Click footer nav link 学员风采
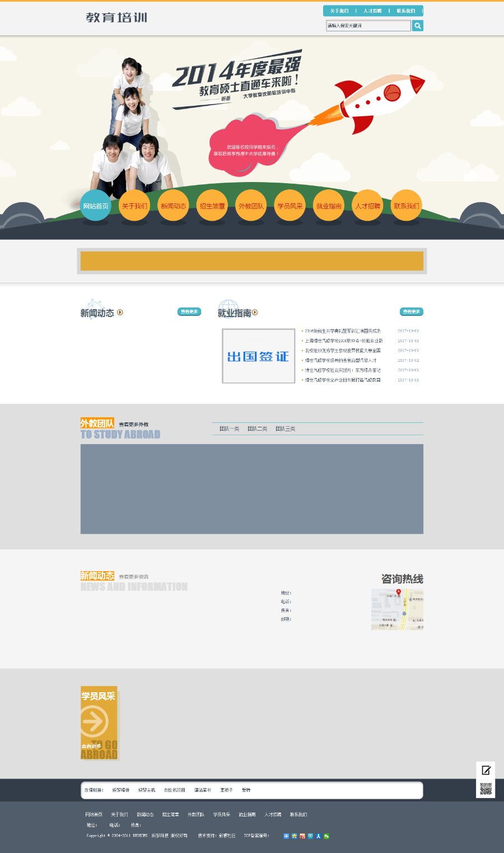 coord(222,814)
